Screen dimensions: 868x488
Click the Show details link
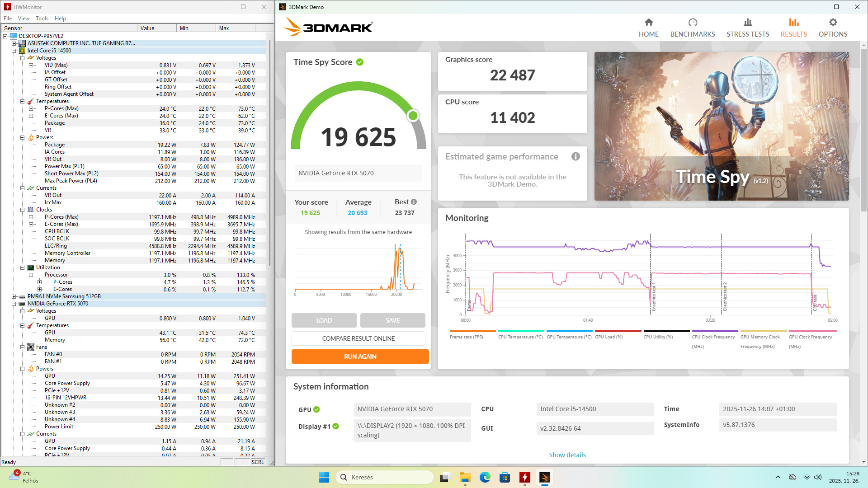[x=567, y=455]
